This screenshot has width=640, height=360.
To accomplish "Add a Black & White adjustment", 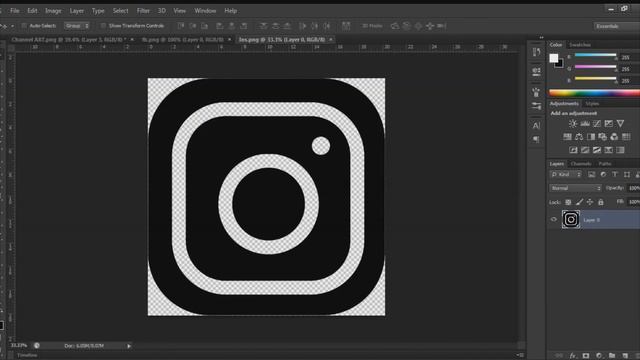I will coord(591,137).
